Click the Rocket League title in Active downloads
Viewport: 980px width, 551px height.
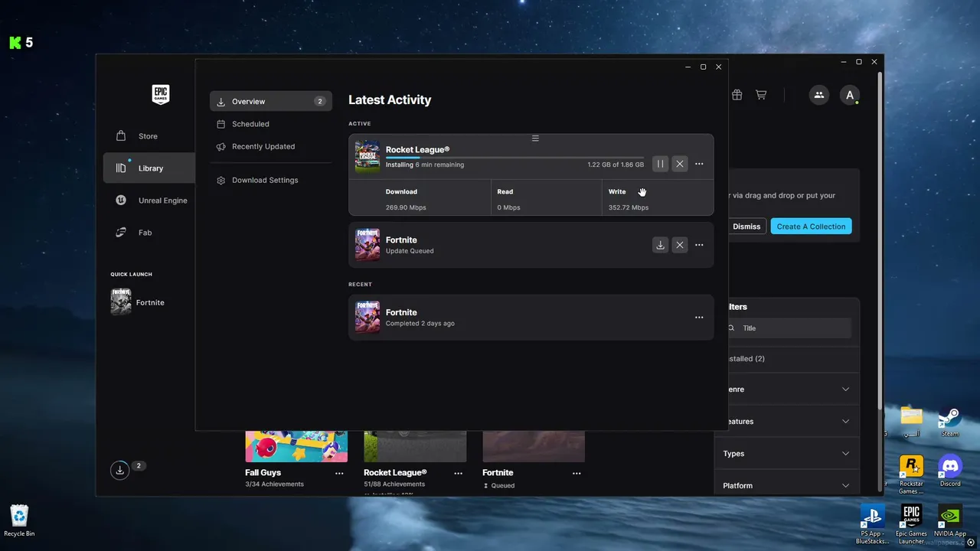point(417,150)
